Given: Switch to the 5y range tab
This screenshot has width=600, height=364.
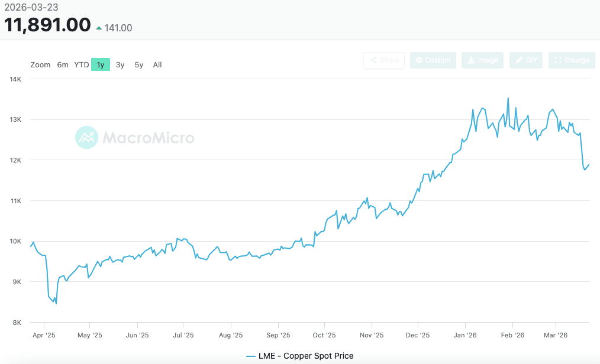Looking at the screenshot, I should click(138, 65).
